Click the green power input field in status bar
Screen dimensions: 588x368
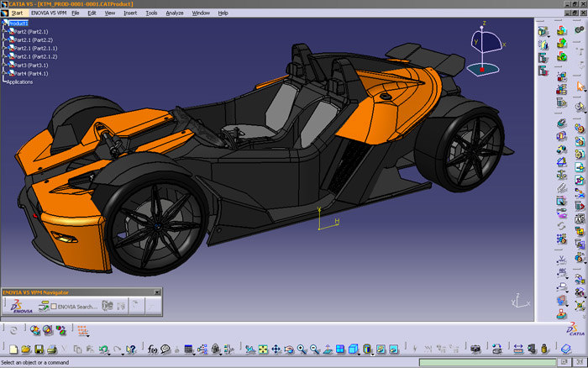tap(487, 362)
